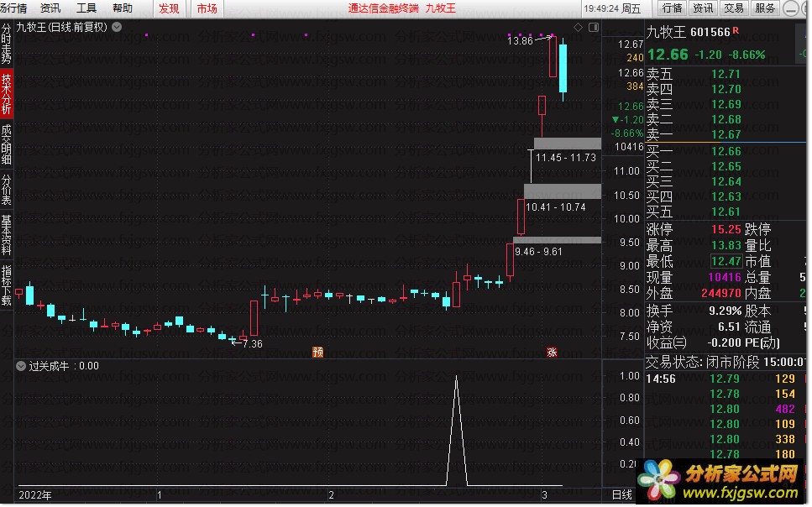
Task: Select the 基本资料 sidebar tab
Action: click(6, 235)
